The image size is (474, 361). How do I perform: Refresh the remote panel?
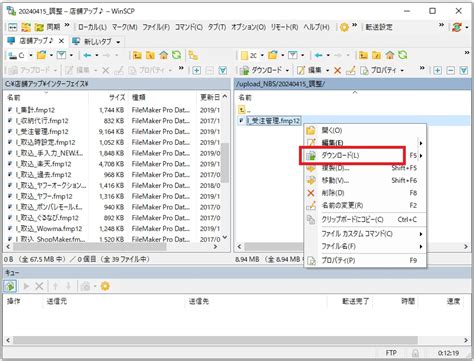coord(403,55)
